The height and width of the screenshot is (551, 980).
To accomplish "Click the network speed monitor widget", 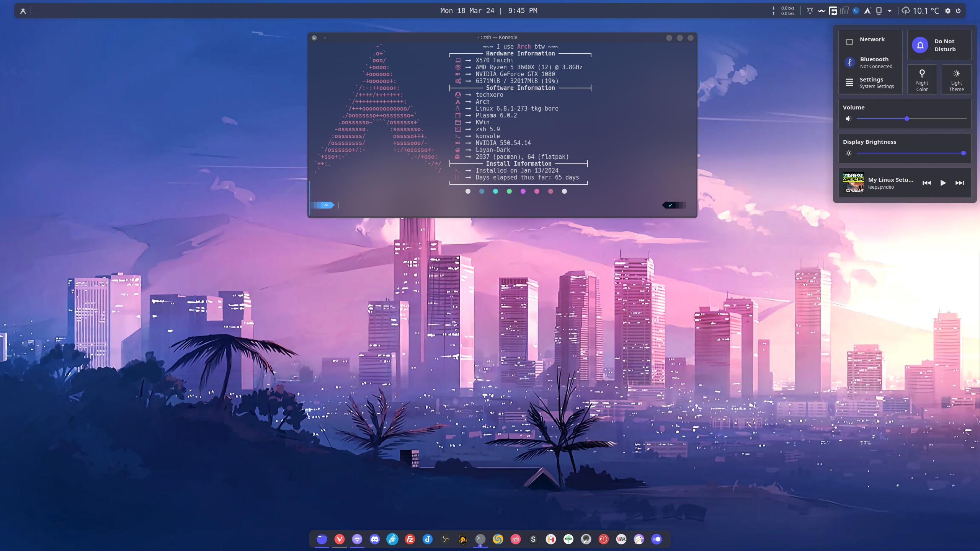I will (x=784, y=11).
